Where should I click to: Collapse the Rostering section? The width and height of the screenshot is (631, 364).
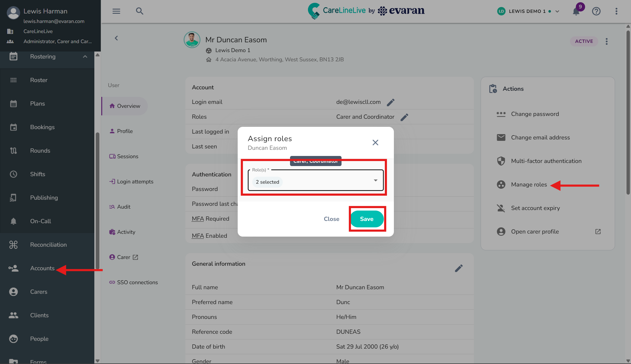tap(85, 57)
